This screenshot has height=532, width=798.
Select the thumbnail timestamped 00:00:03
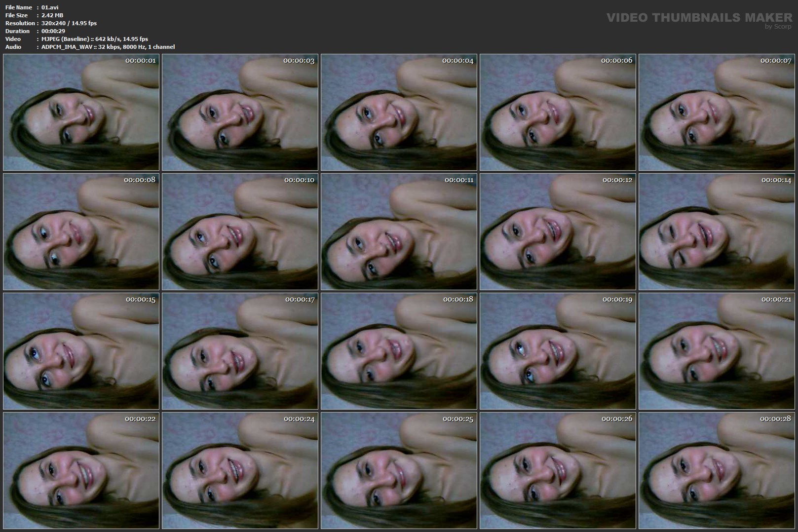coord(240,112)
